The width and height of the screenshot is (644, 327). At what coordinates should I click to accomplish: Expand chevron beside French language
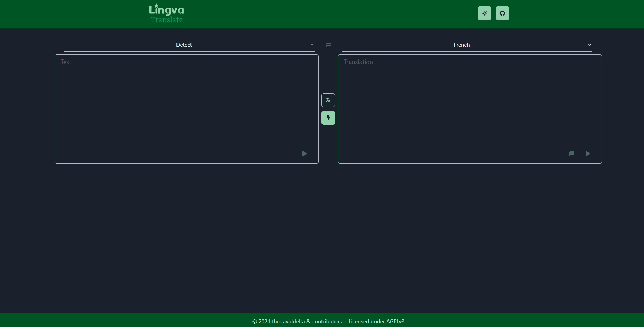589,45
